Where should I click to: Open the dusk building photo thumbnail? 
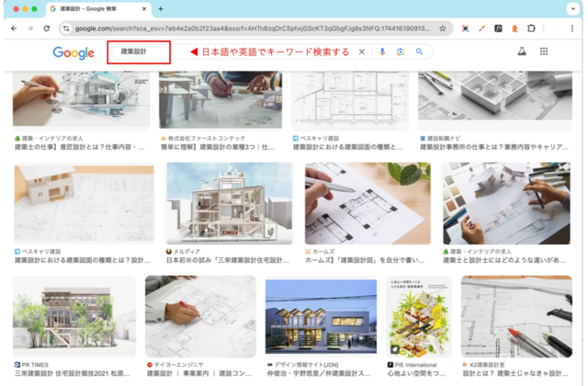coord(321,316)
